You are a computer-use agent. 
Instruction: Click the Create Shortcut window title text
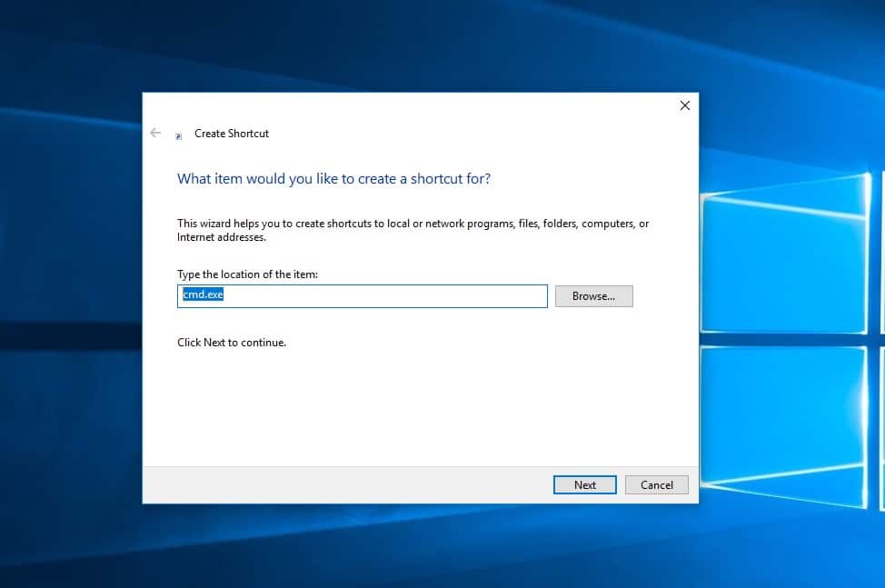232,134
